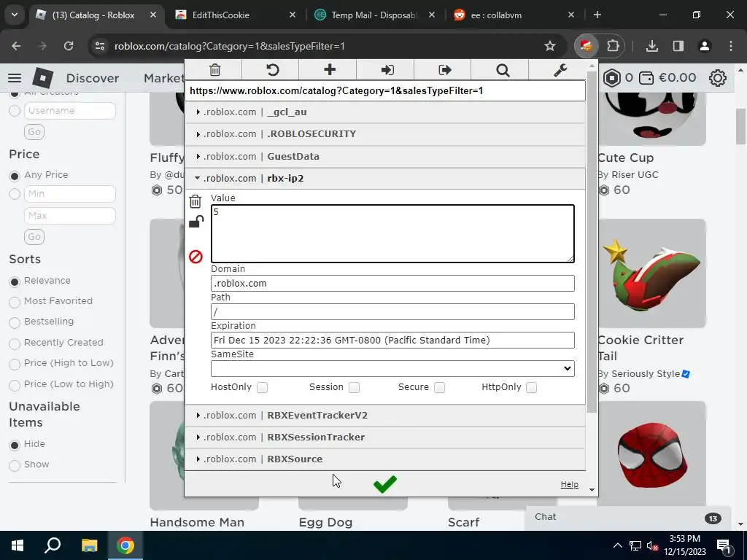Expand the RBXSource cookie row
The image size is (747, 560).
pyautogui.click(x=385, y=459)
